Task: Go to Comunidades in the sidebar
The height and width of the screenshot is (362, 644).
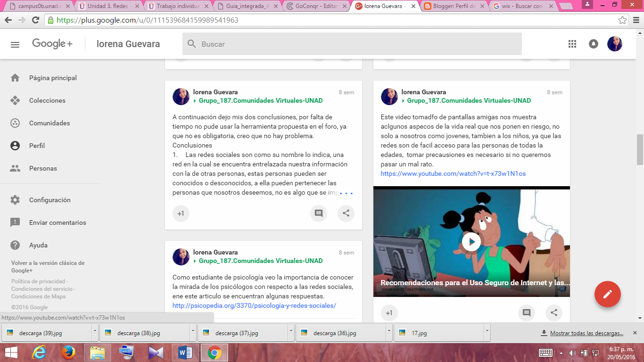Action: pos(49,123)
